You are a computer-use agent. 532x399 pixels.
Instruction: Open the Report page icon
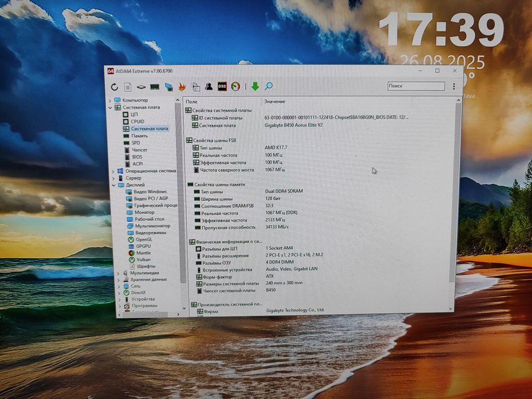[x=128, y=87]
